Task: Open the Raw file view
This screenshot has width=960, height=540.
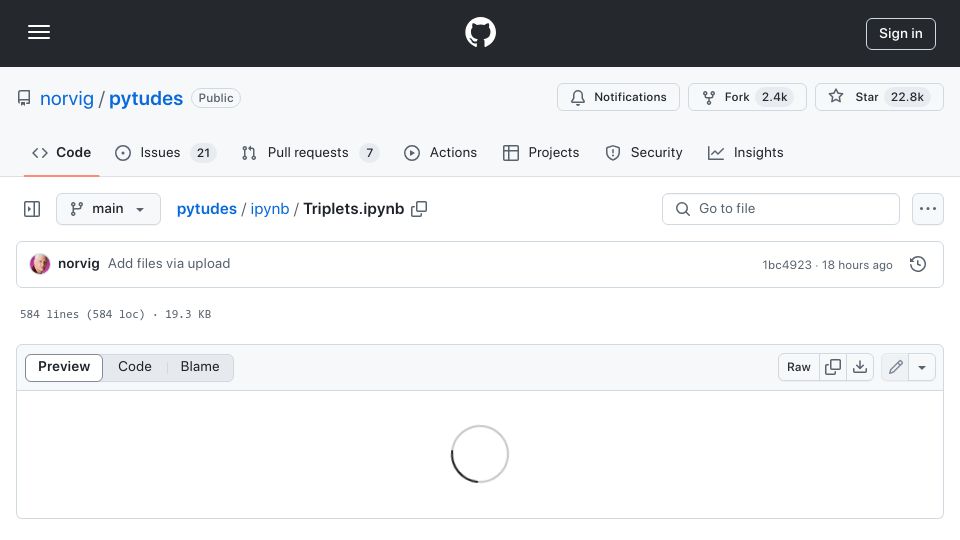Action: (798, 367)
